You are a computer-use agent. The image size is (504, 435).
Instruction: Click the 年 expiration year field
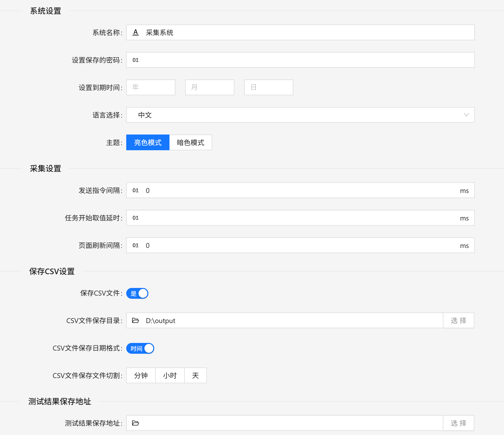tap(151, 87)
